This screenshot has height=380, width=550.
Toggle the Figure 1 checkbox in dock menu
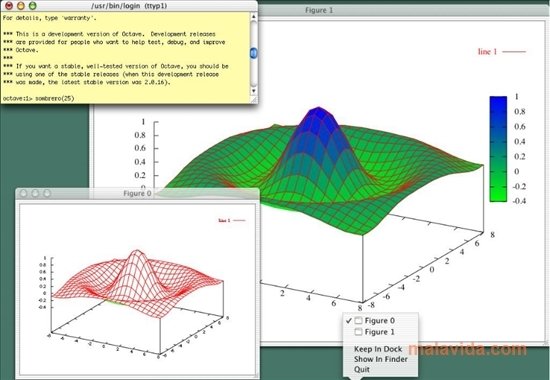(358, 332)
